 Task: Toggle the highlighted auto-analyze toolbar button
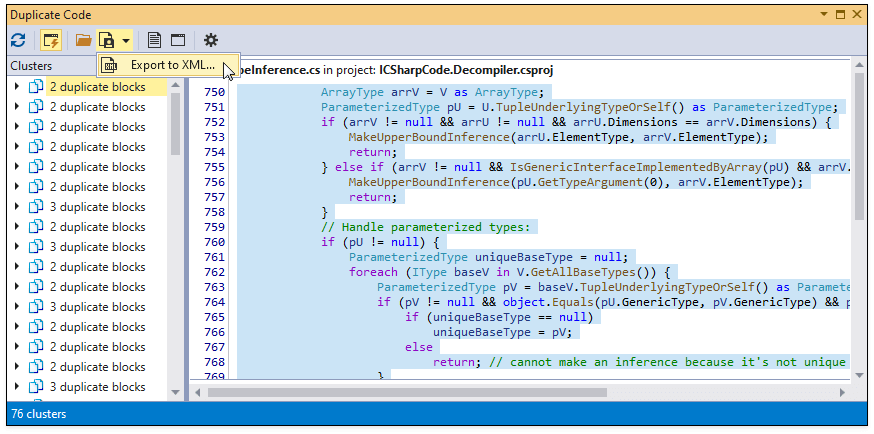(x=51, y=41)
